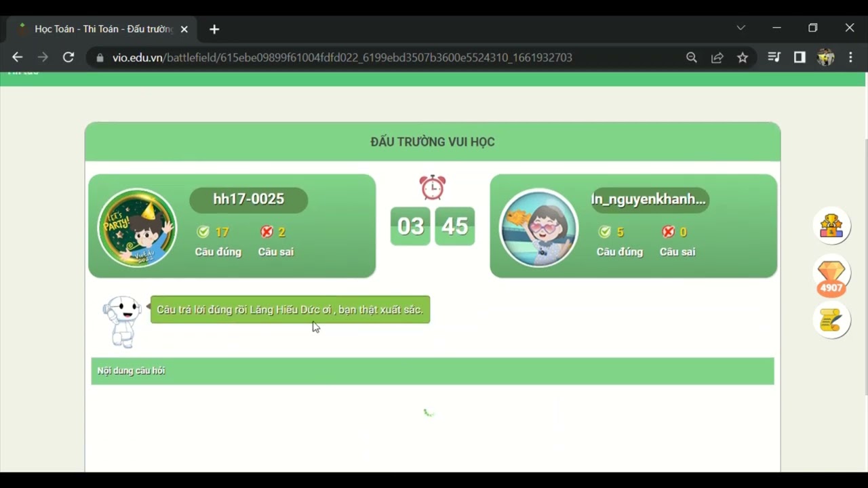Click the red alarm clock icon
This screenshot has height=488, width=868.
click(433, 187)
